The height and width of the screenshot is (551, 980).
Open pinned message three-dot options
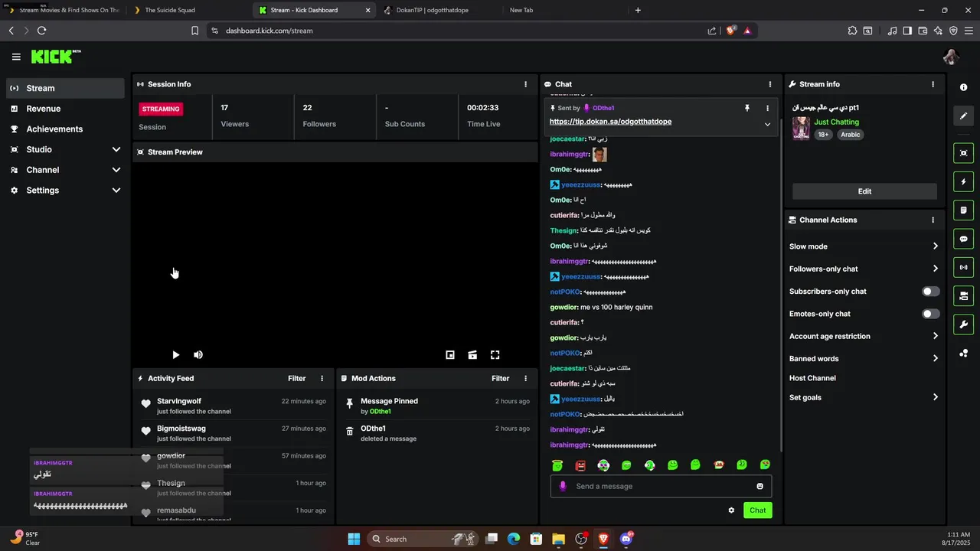point(767,108)
